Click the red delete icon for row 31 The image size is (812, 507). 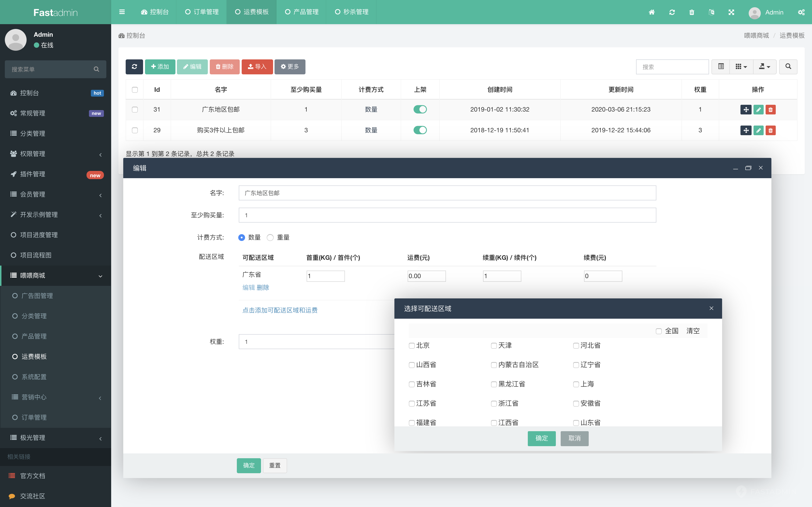coord(771,110)
